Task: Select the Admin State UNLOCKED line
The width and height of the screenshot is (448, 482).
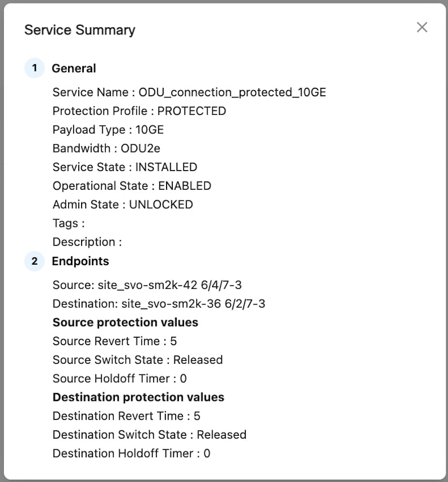Action: click(123, 204)
